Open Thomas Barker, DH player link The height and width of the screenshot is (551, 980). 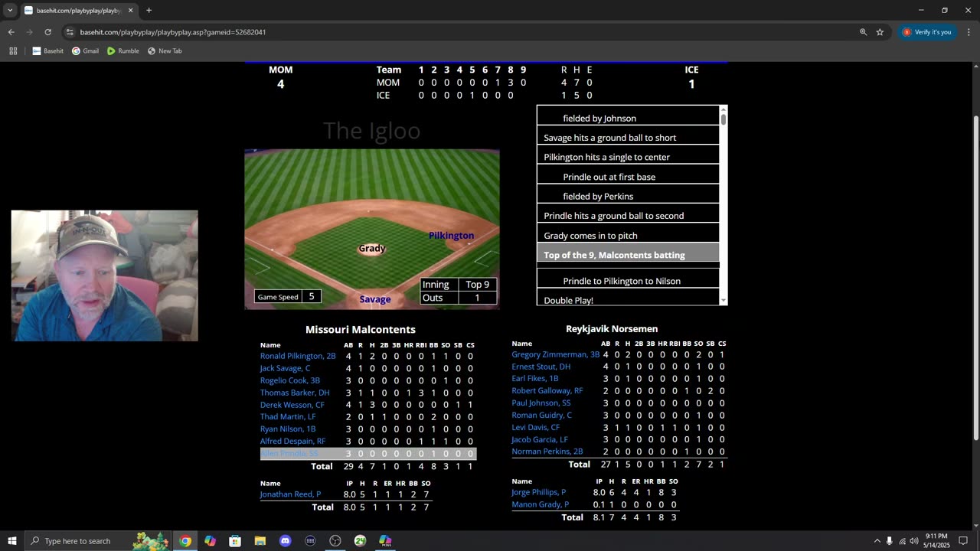point(295,393)
